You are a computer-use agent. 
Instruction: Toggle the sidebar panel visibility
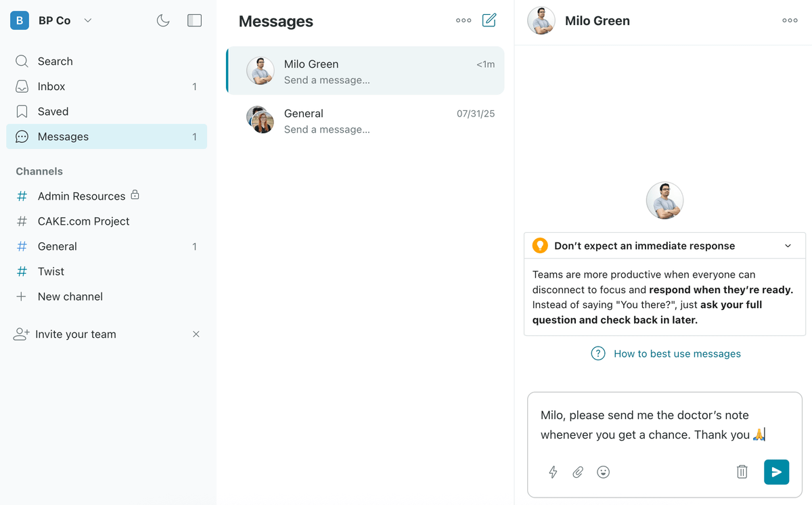tap(194, 20)
